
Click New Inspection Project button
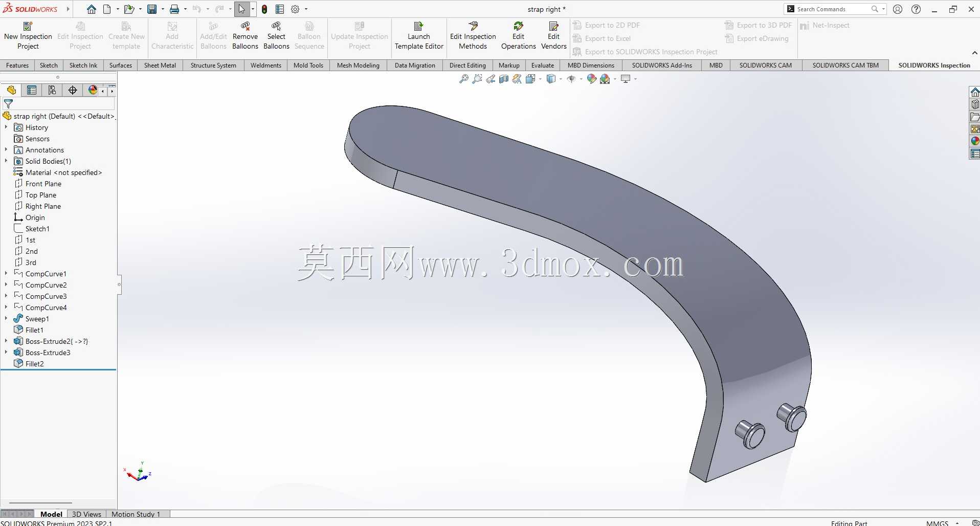28,36
